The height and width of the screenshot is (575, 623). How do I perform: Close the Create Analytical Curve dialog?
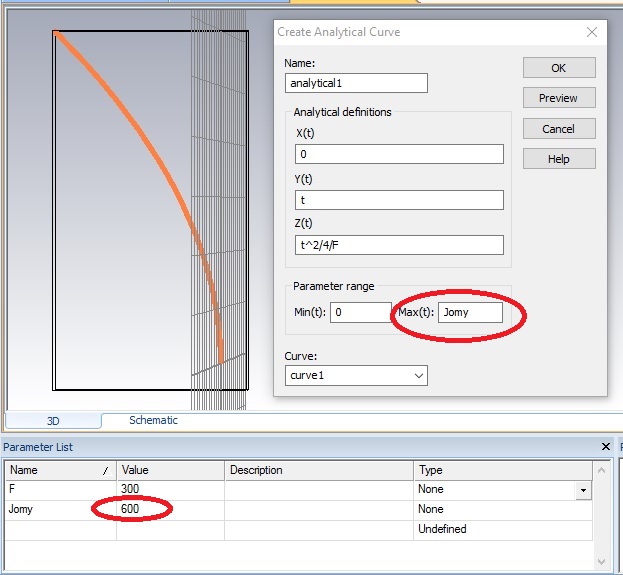pyautogui.click(x=592, y=32)
